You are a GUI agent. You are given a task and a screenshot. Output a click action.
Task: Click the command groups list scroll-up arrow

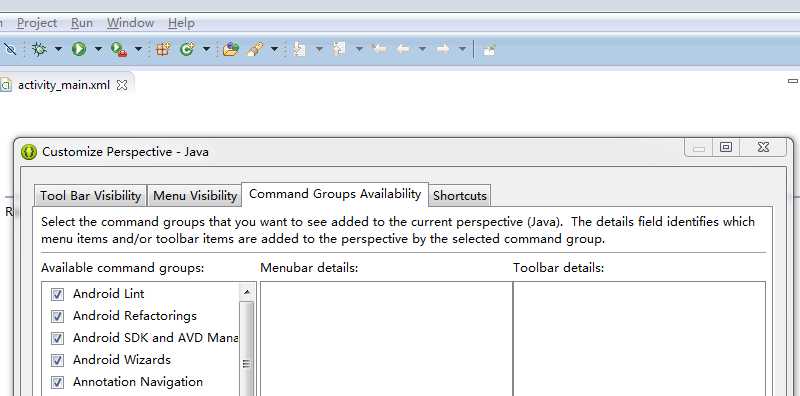246,292
